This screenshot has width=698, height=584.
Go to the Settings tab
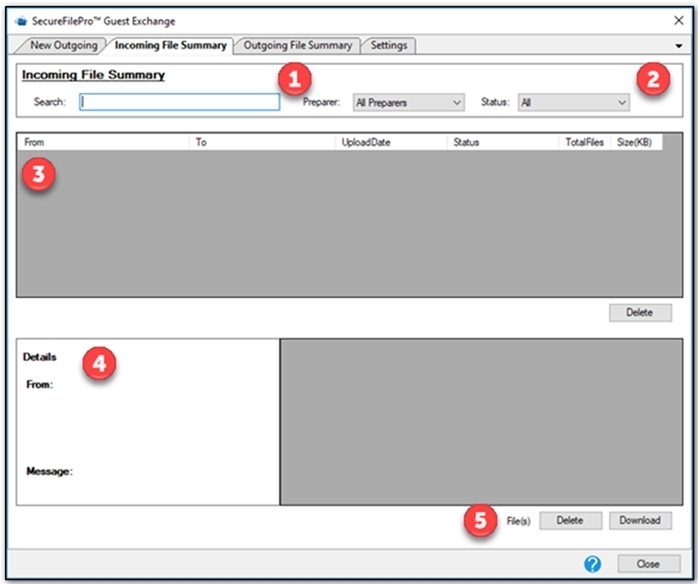click(388, 45)
